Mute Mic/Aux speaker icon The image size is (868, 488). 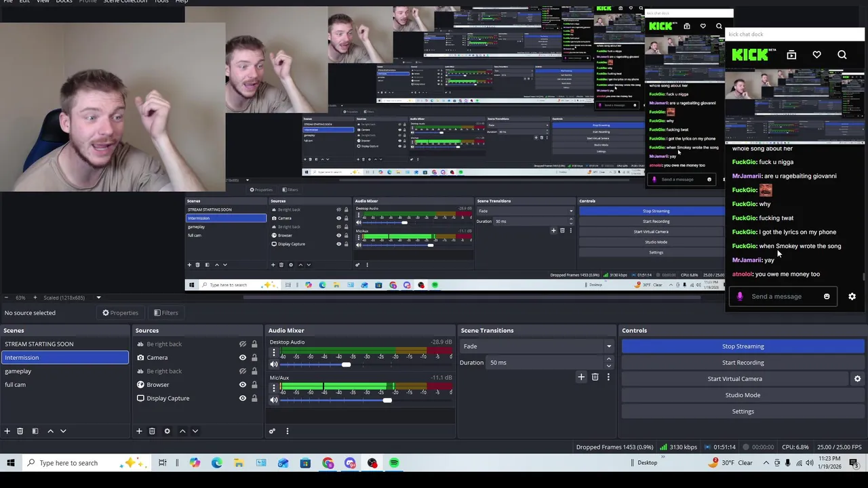coord(274,400)
